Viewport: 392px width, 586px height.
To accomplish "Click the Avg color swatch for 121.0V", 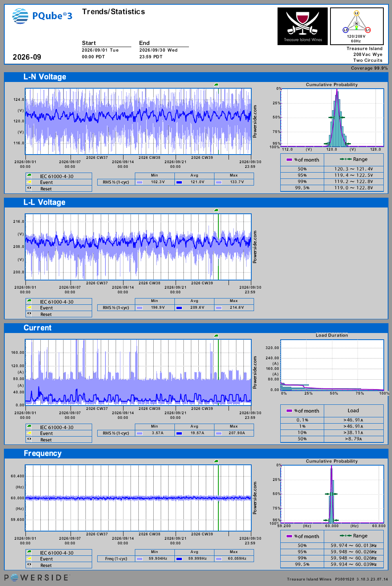I will (179, 182).
